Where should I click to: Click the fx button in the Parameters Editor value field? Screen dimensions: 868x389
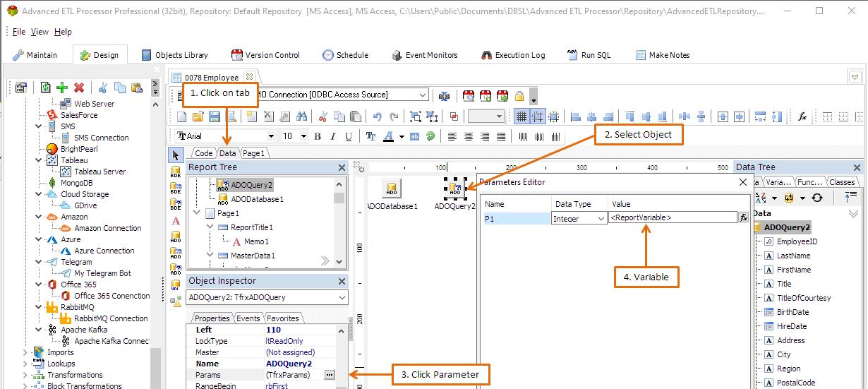[743, 218]
